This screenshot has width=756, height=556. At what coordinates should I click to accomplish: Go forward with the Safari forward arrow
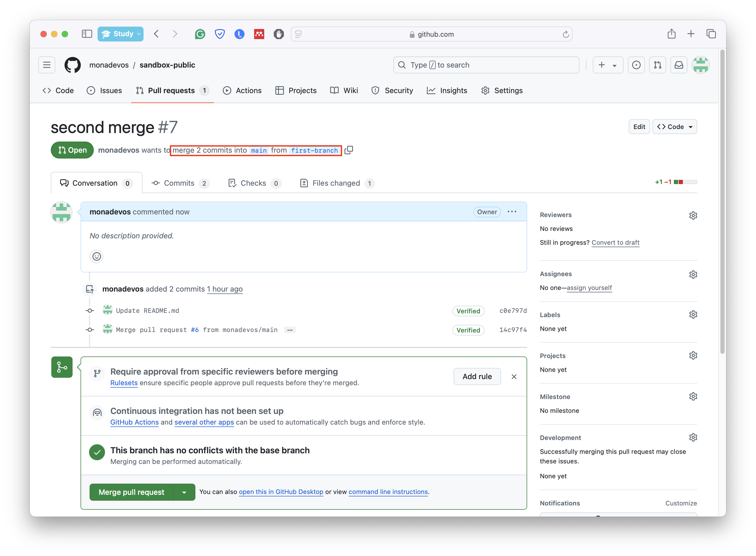click(x=175, y=34)
